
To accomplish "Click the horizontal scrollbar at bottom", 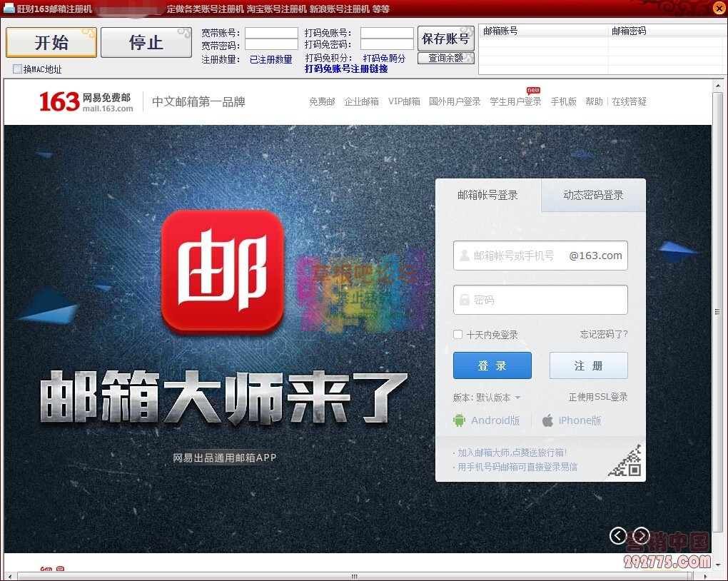I will (355, 576).
